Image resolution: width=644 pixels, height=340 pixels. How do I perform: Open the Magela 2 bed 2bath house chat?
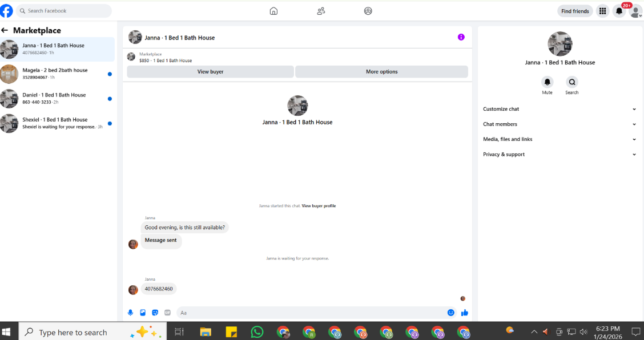point(58,74)
